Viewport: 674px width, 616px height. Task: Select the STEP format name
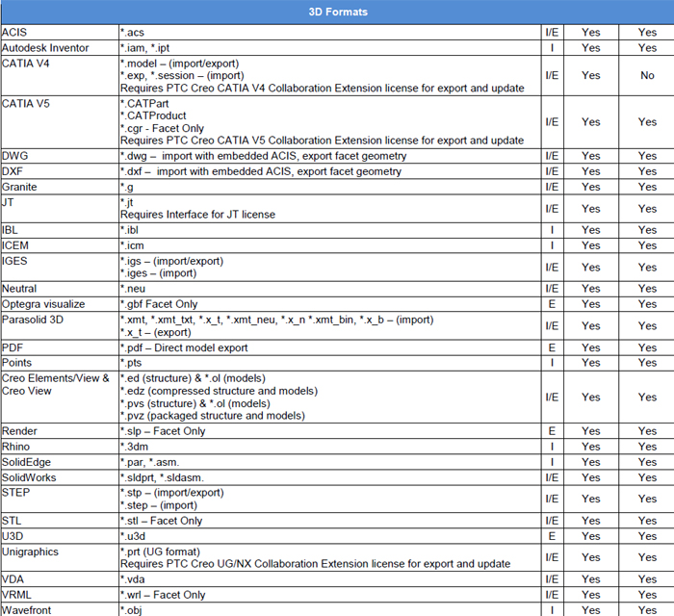(x=16, y=492)
